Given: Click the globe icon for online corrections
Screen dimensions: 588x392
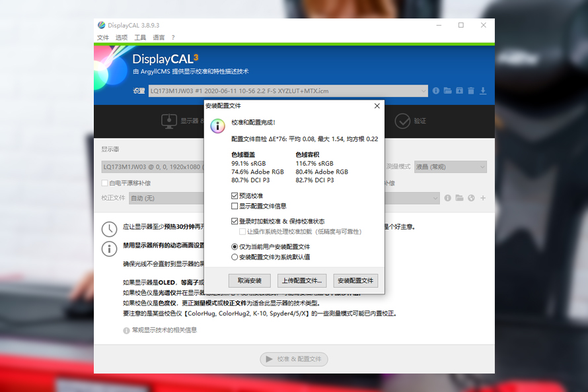Looking at the screenshot, I should pos(471,198).
